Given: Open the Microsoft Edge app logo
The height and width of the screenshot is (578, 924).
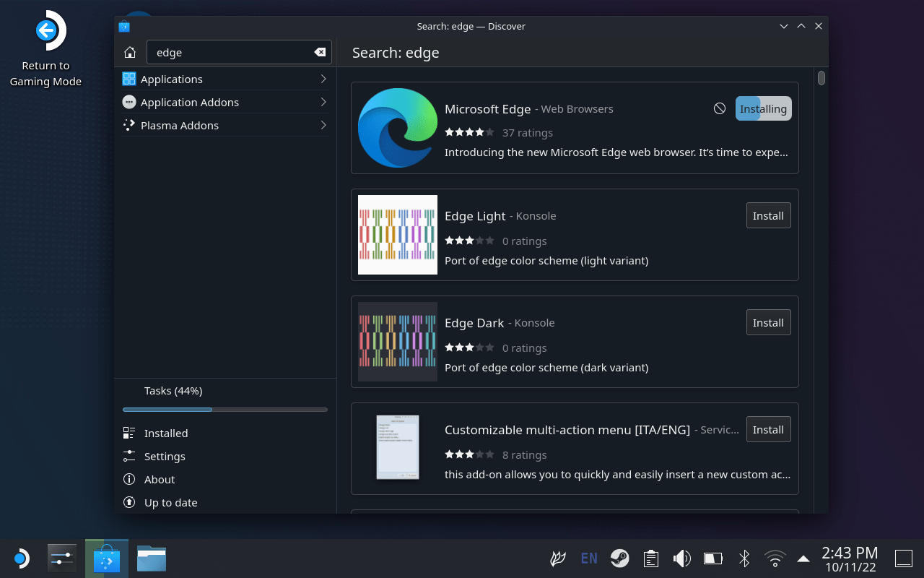Looking at the screenshot, I should coord(398,128).
